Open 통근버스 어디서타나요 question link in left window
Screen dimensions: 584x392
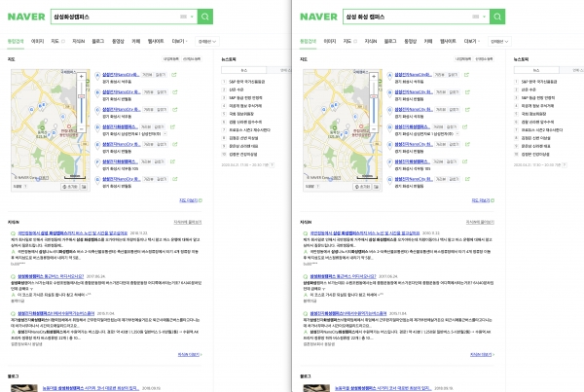click(x=51, y=276)
